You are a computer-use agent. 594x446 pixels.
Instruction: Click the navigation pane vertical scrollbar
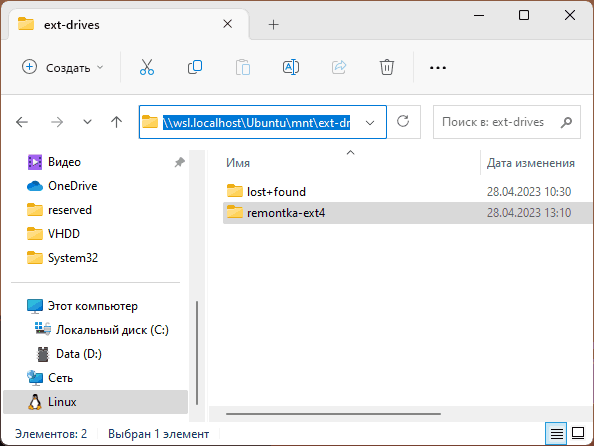pos(197,353)
